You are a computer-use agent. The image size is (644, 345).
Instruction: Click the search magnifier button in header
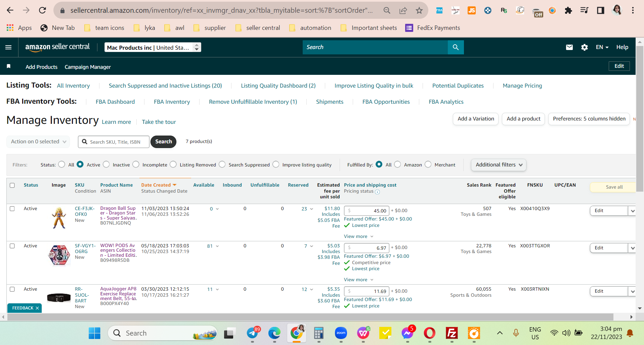[x=456, y=47]
